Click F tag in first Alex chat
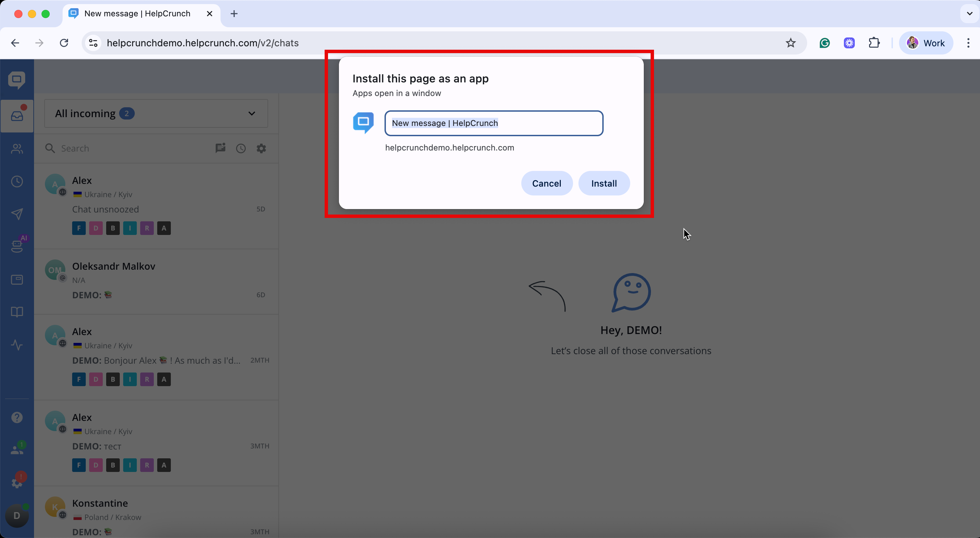980x538 pixels. [x=79, y=228]
